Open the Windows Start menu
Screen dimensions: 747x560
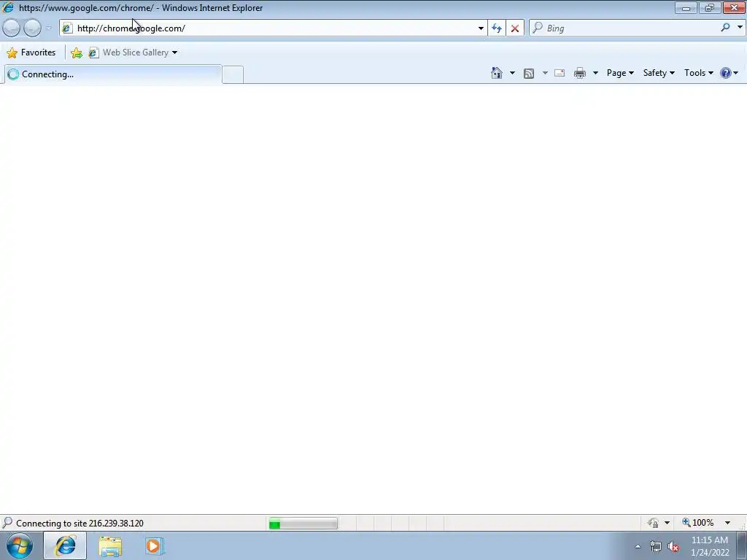pyautogui.click(x=20, y=545)
